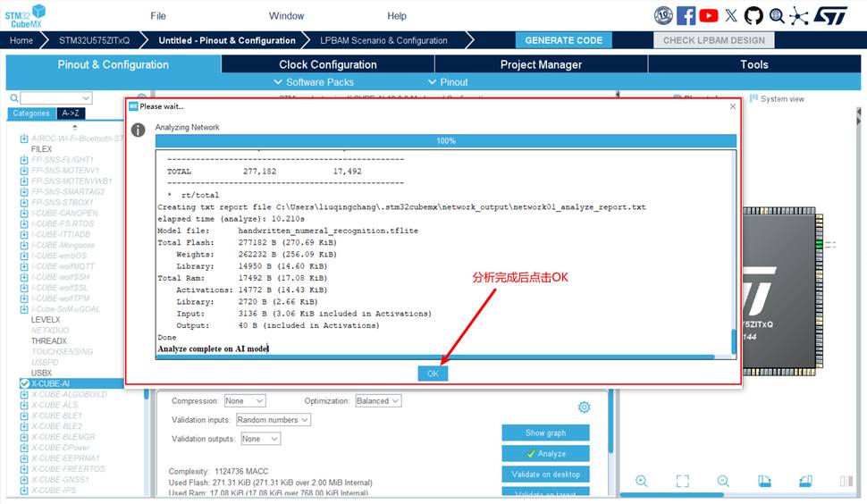The height and width of the screenshot is (504, 867).
Task: Select THREADX in the component list
Action: [48, 341]
